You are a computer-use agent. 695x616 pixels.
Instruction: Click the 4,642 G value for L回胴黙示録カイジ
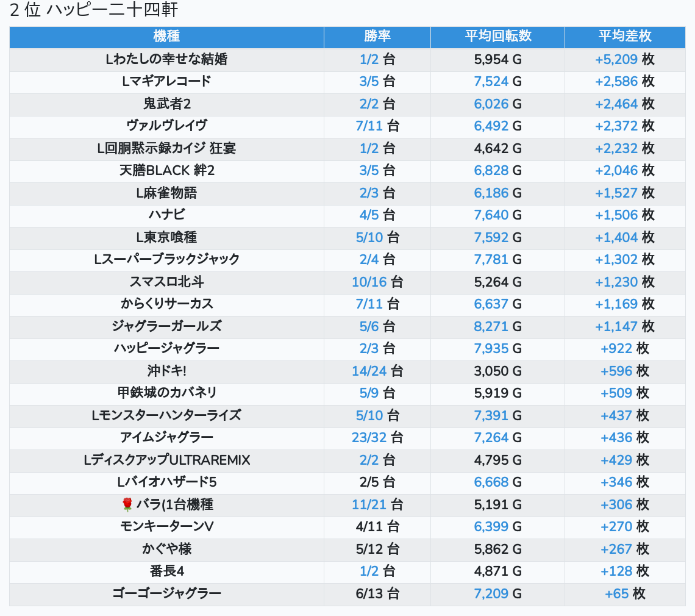pos(497,148)
